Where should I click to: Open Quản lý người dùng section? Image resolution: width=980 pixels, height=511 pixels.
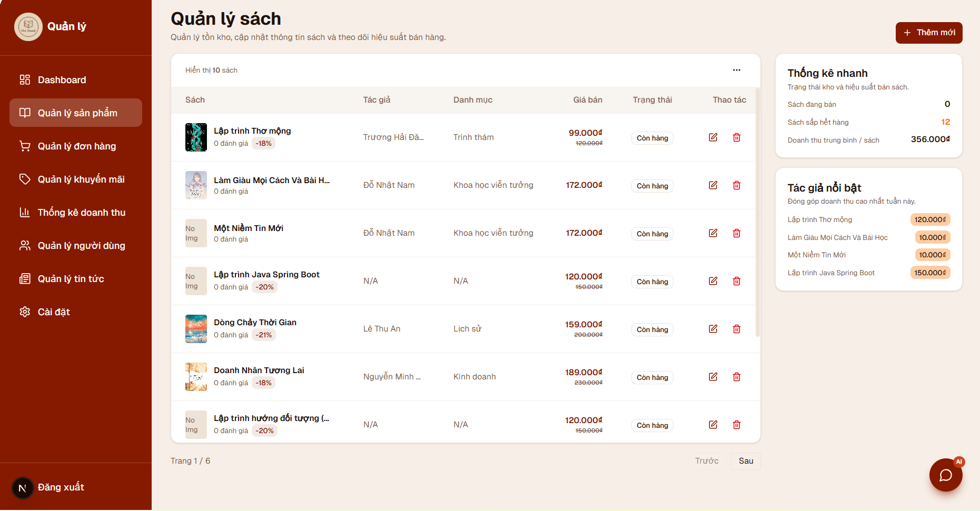point(76,245)
